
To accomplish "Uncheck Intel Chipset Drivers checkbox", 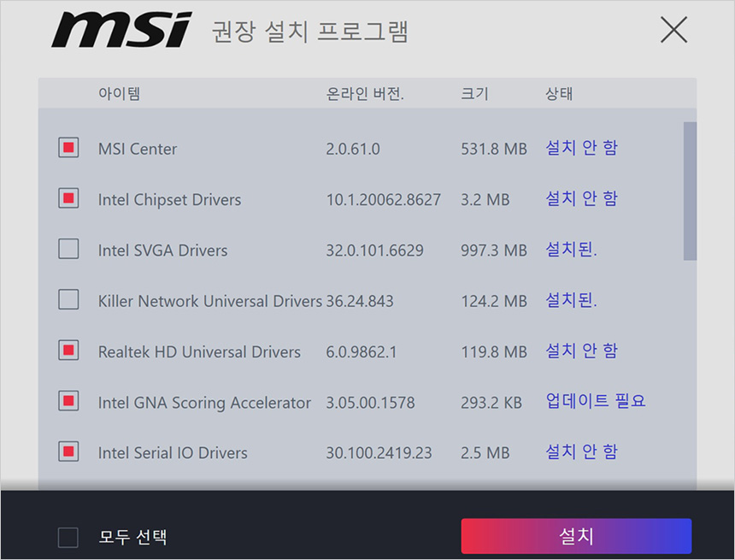I will coord(68,198).
